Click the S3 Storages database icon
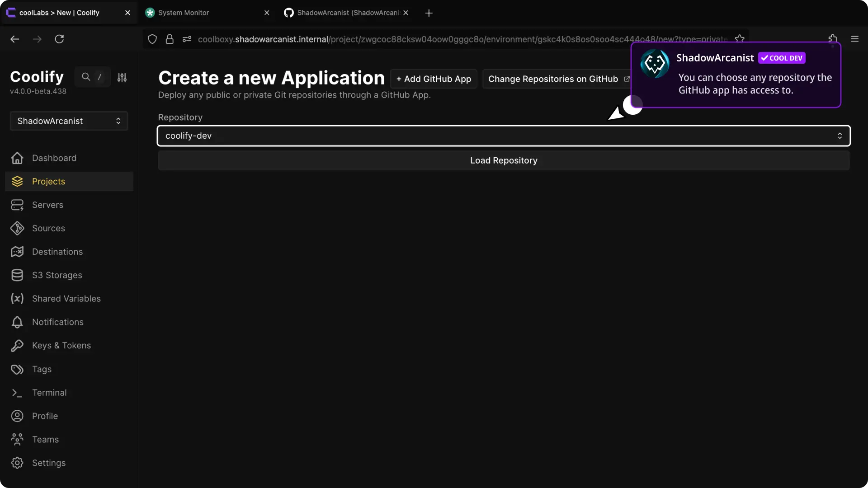 (17, 275)
